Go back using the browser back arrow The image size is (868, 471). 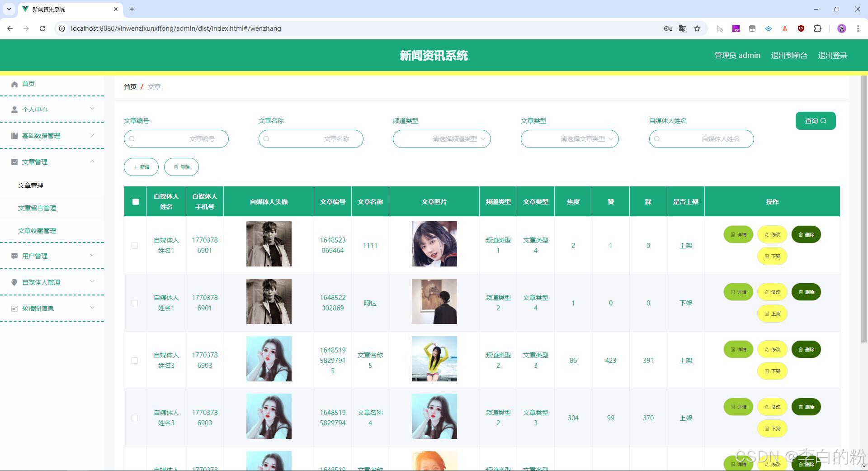click(x=10, y=29)
